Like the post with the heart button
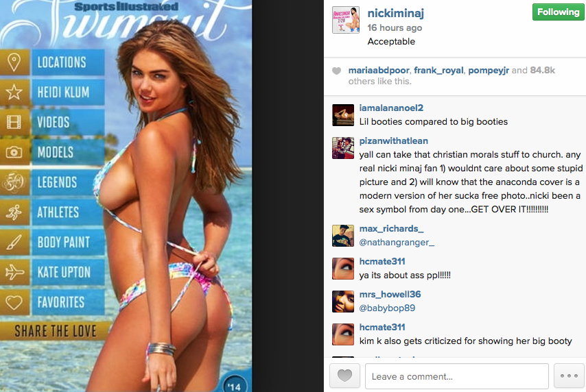 coord(344,376)
